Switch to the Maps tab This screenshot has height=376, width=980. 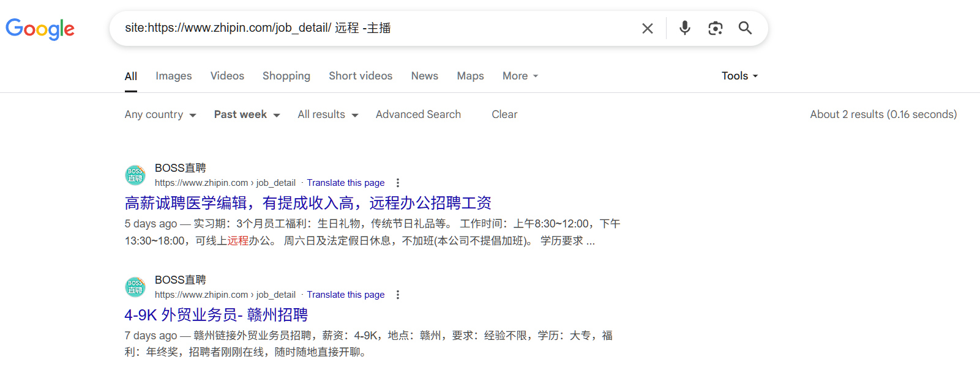click(x=470, y=76)
